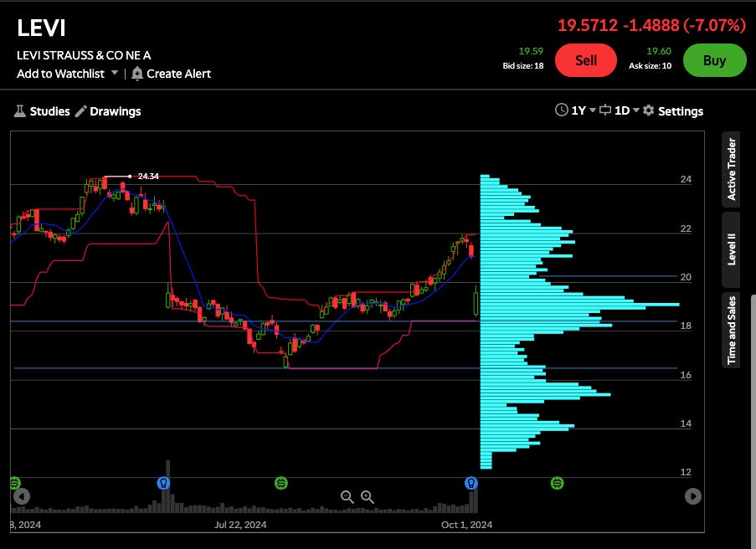This screenshot has height=549, width=756.
Task: Click the Oct 1, 2024 date label
Action: point(466,525)
